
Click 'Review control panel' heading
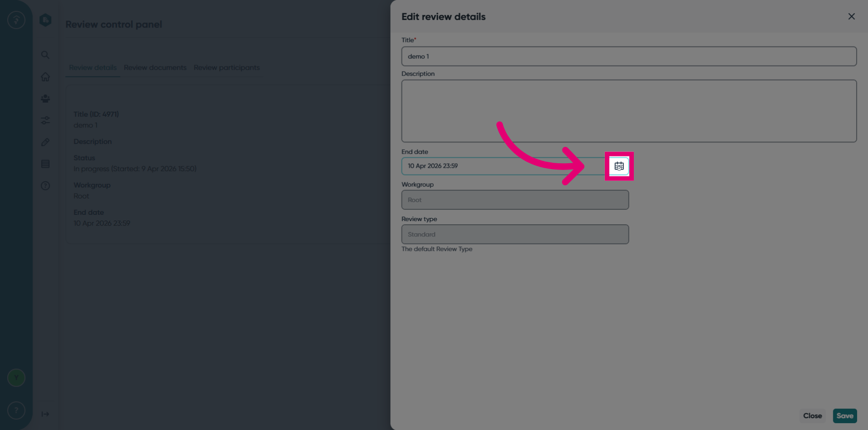click(113, 24)
